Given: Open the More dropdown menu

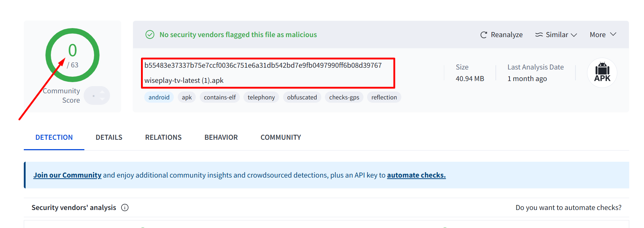Looking at the screenshot, I should (603, 35).
